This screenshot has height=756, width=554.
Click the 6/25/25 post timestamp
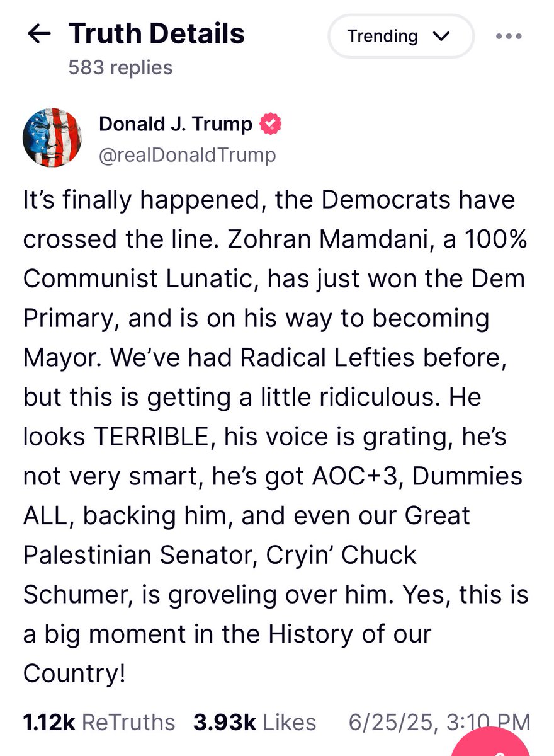click(439, 723)
